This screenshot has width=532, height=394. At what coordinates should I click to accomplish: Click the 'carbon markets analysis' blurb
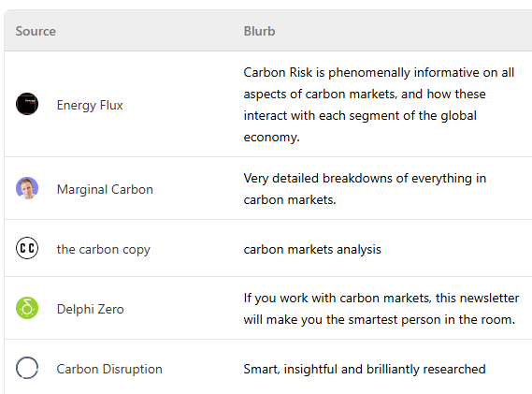pyautogui.click(x=312, y=250)
